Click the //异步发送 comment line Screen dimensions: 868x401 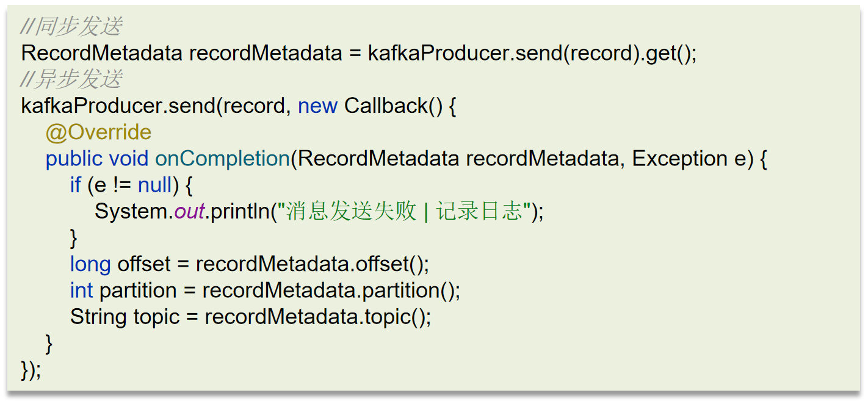tap(72, 79)
